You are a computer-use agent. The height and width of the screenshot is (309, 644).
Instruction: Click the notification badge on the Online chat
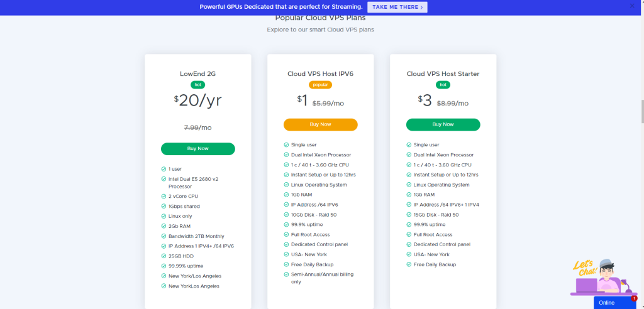click(634, 298)
